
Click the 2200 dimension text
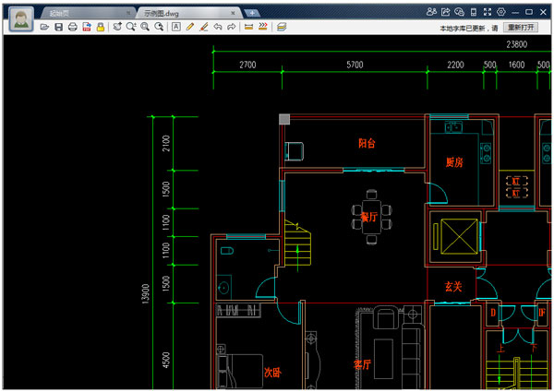[x=455, y=65]
